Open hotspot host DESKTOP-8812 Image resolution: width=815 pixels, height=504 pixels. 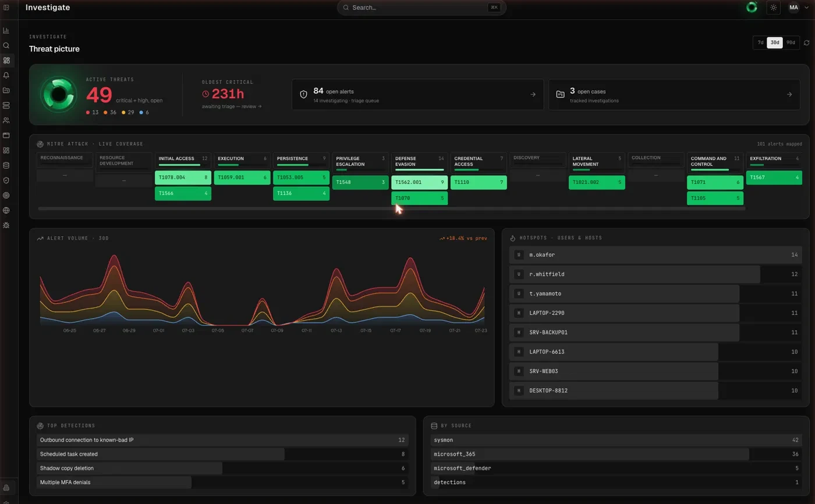click(655, 391)
